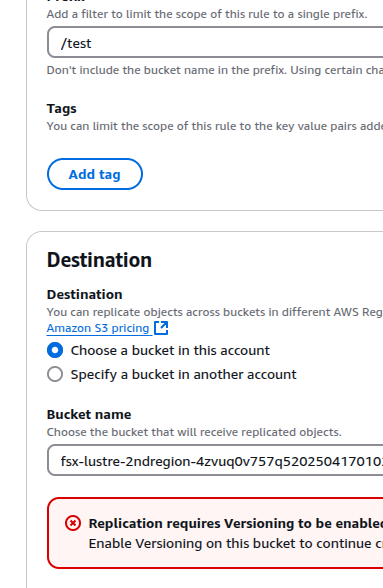The width and height of the screenshot is (383, 588).
Task: Select "Specify a bucket in another account" radio button
Action: tap(55, 374)
